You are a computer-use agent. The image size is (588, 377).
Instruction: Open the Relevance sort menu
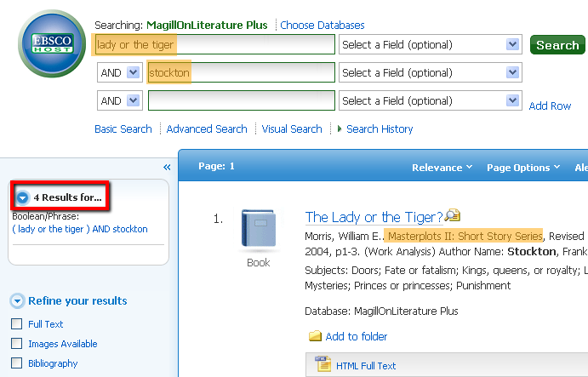(442, 168)
